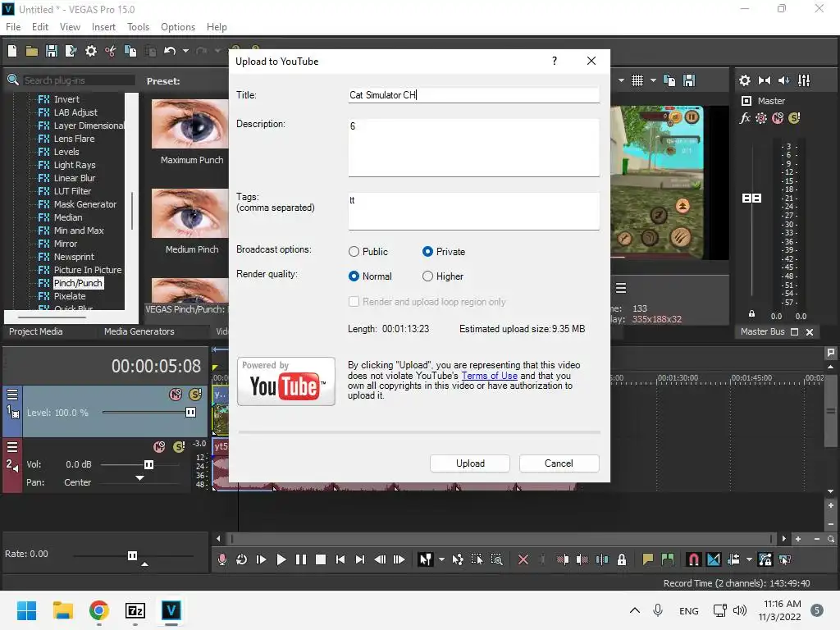This screenshot has height=630, width=840.
Task: Open the video track hamburger menu
Action: (11, 395)
